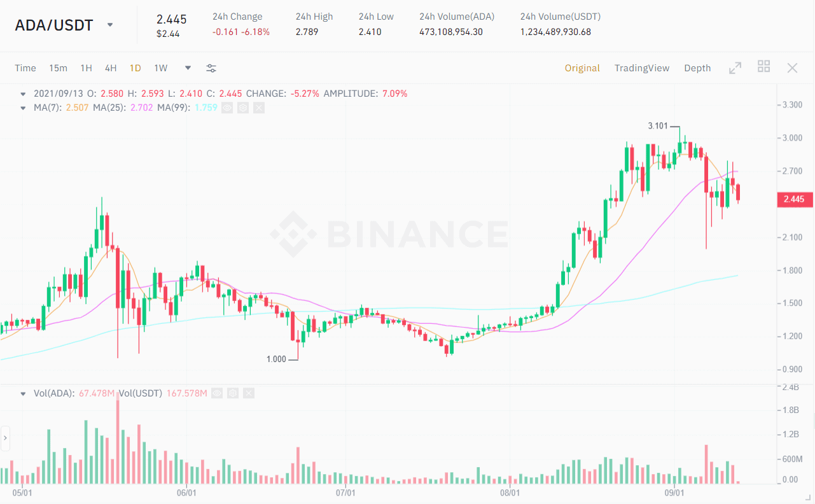Image resolution: width=815 pixels, height=504 pixels.
Task: Select the 1W chart interval
Action: click(160, 68)
